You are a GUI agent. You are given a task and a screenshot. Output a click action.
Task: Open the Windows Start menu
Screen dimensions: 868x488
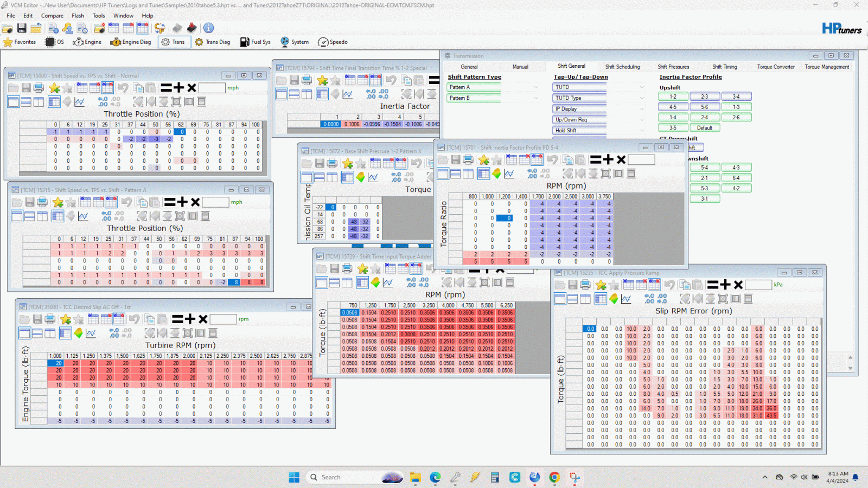point(294,477)
